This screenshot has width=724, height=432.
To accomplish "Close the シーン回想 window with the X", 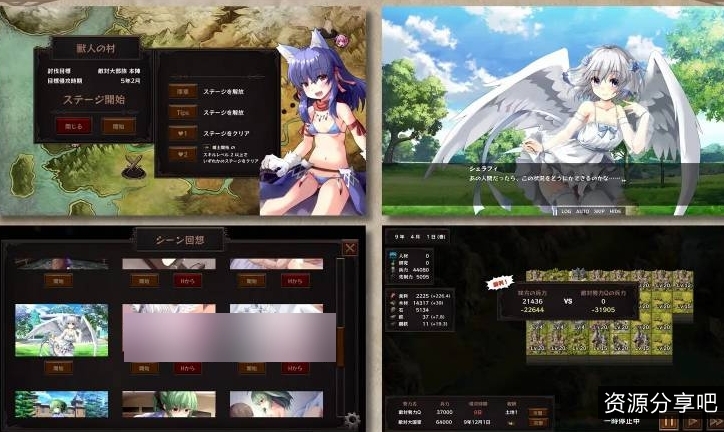I will coord(350,248).
